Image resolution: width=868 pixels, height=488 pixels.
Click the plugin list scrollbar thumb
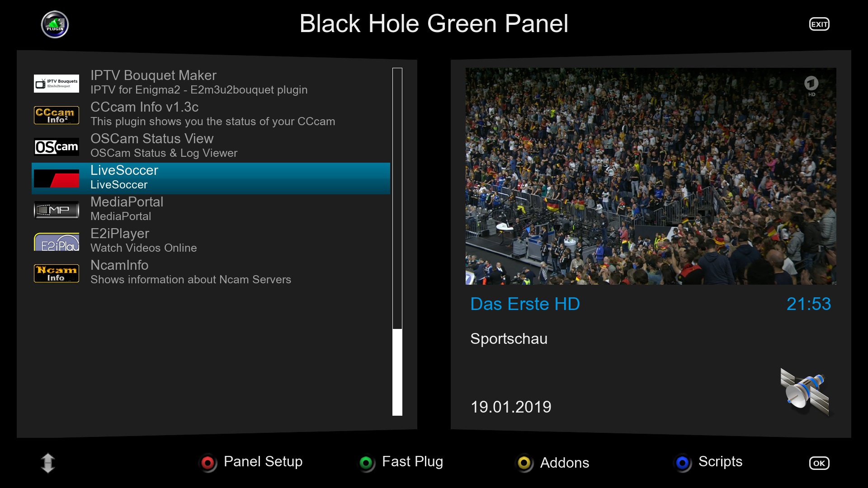tap(397, 372)
